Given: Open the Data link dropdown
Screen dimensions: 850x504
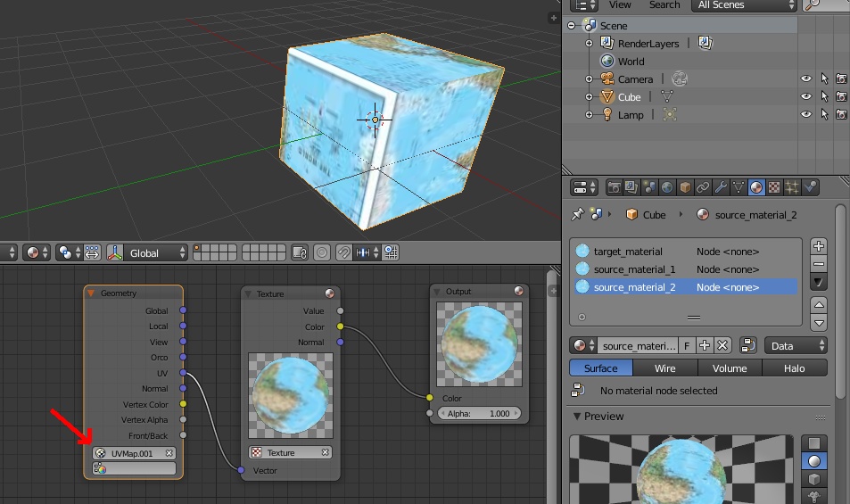Looking at the screenshot, I should [x=796, y=345].
